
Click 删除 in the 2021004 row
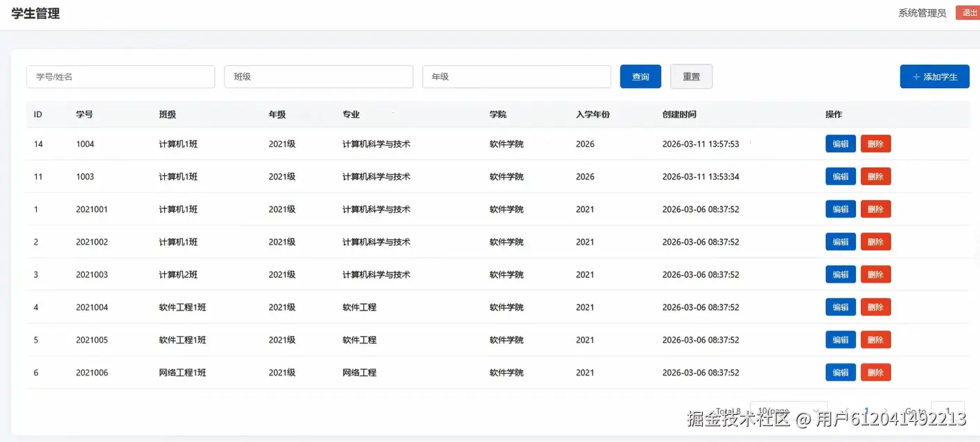(x=875, y=307)
